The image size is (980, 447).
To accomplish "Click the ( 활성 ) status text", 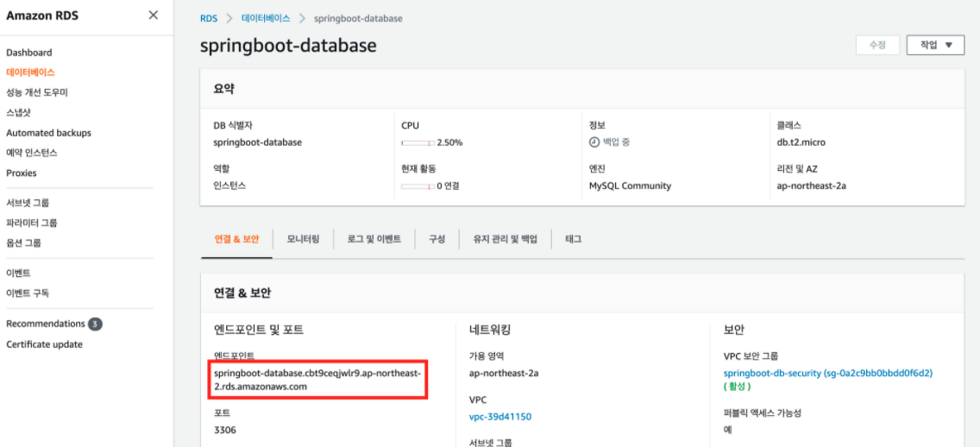I will click(x=737, y=387).
